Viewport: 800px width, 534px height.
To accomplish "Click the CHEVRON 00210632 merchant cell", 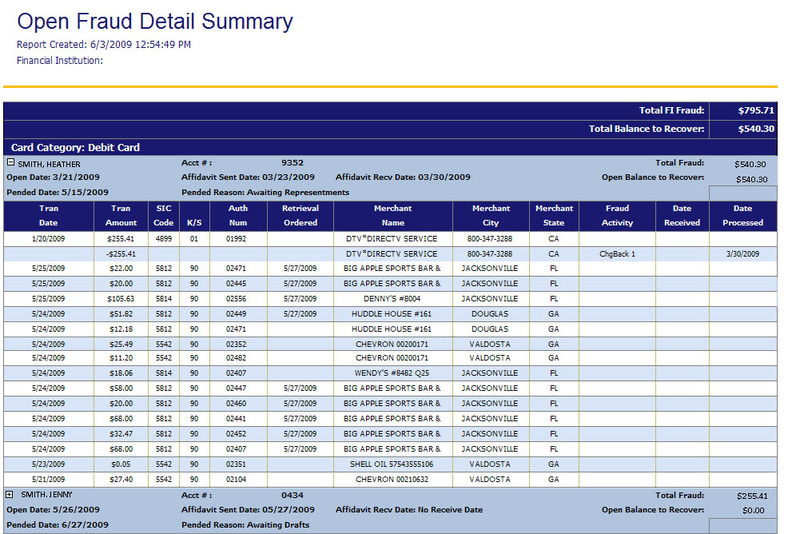I will pyautogui.click(x=393, y=479).
